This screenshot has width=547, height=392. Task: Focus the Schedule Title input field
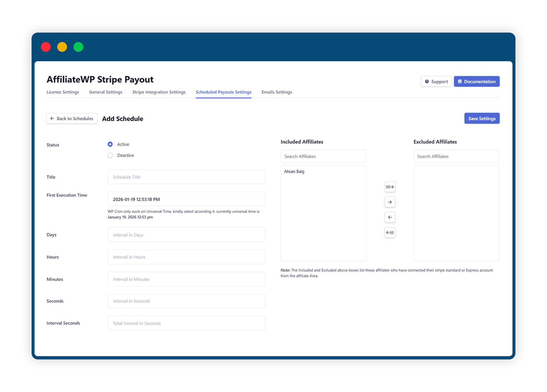(x=186, y=177)
